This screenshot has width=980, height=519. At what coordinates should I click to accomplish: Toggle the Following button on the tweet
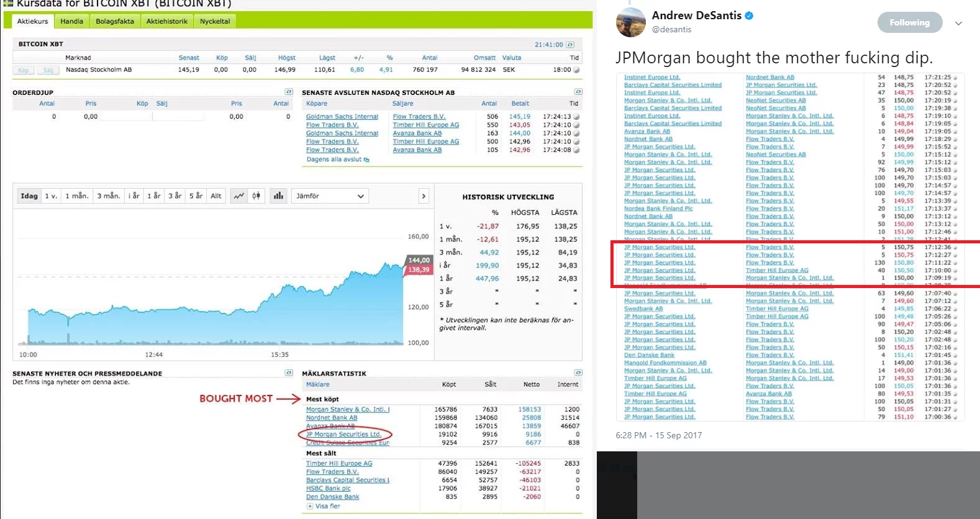(x=910, y=23)
